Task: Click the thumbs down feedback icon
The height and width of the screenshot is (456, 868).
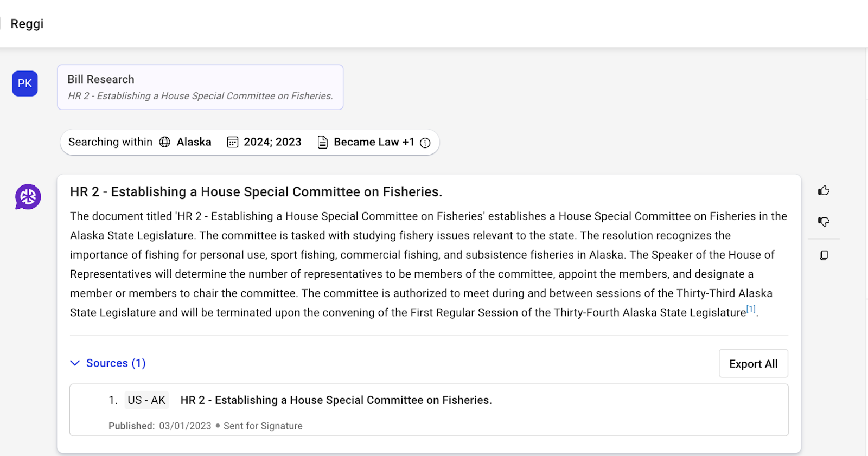Action: (x=824, y=222)
